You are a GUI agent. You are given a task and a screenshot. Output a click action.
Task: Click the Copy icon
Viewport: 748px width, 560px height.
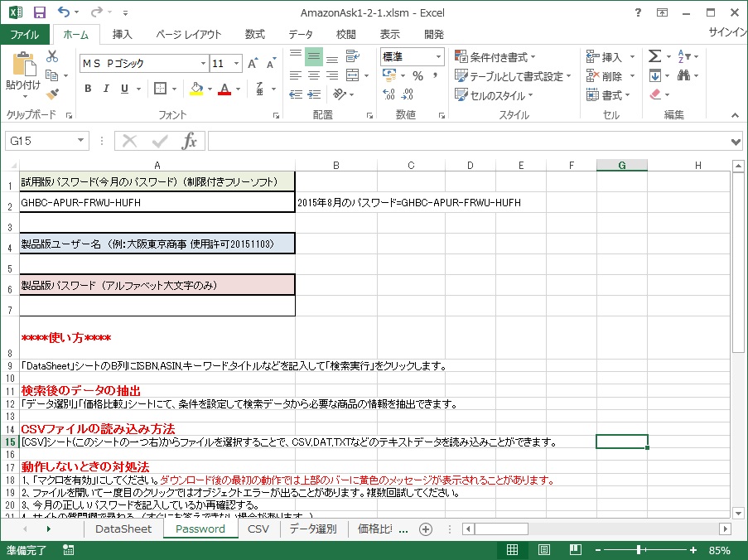click(x=51, y=75)
